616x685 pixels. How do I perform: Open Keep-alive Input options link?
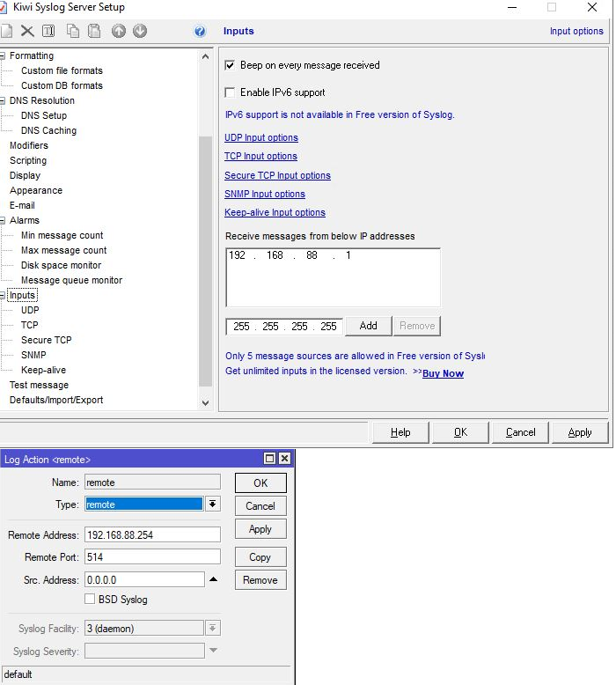point(275,213)
